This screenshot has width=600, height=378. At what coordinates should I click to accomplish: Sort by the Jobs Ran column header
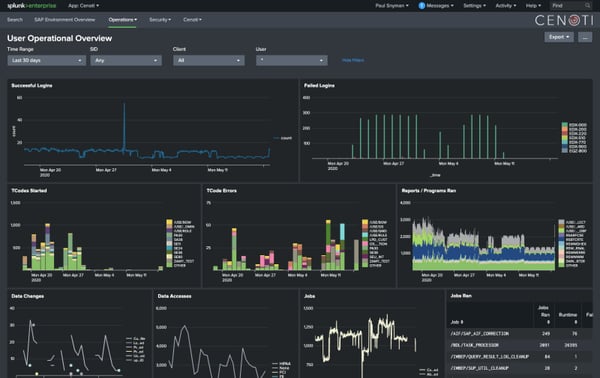click(544, 314)
